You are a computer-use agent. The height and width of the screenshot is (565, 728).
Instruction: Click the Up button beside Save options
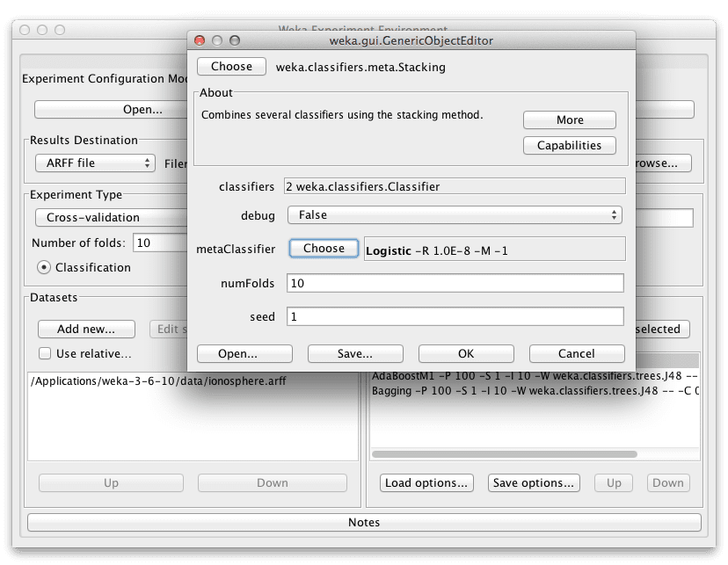614,483
